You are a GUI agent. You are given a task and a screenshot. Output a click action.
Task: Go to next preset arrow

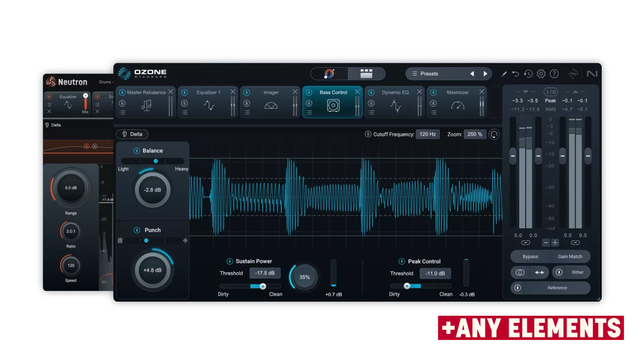485,74
